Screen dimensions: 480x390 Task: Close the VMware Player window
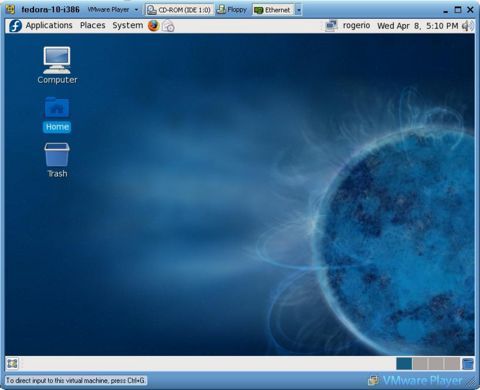470,10
